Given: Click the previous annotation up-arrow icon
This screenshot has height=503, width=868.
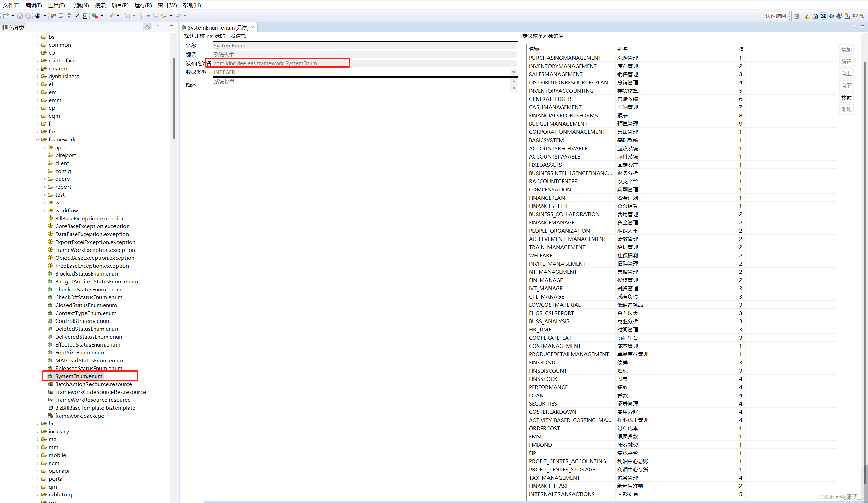Looking at the screenshot, I should [141, 16].
